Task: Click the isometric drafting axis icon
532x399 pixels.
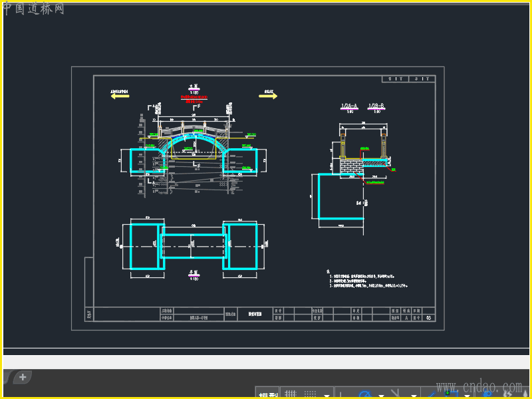Action: pyautogui.click(x=395, y=393)
